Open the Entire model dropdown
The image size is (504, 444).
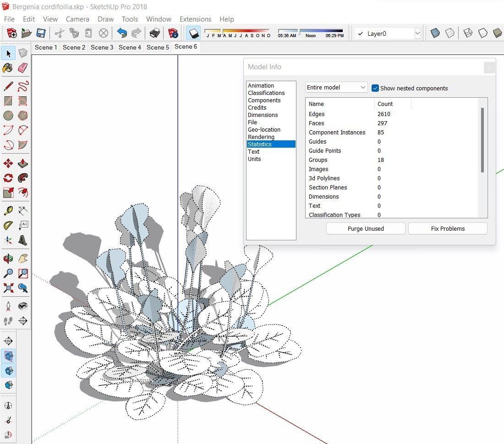(x=336, y=87)
